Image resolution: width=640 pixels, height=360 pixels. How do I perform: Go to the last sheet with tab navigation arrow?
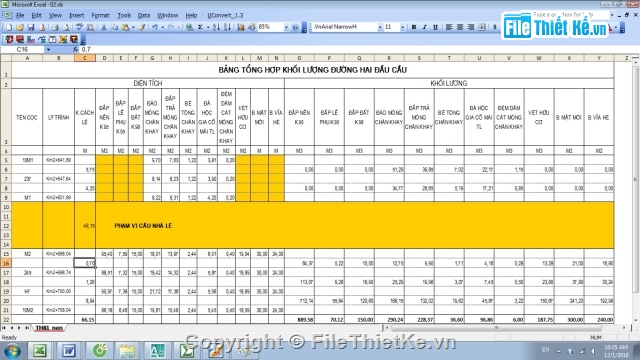point(27,328)
